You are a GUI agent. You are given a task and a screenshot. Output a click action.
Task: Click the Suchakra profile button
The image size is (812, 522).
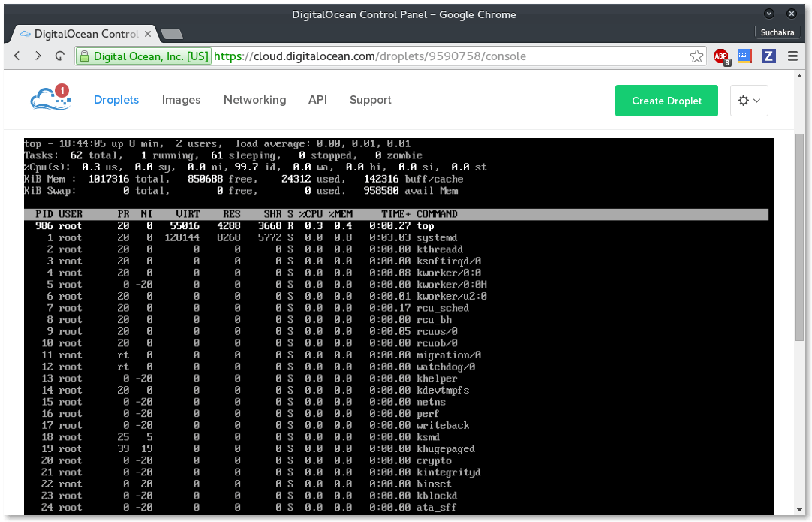coord(777,32)
